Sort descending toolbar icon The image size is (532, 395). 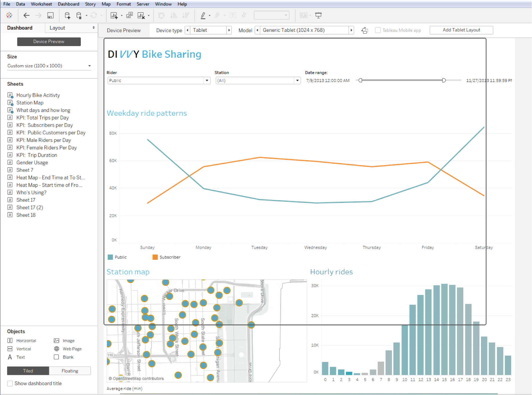(x=186, y=15)
